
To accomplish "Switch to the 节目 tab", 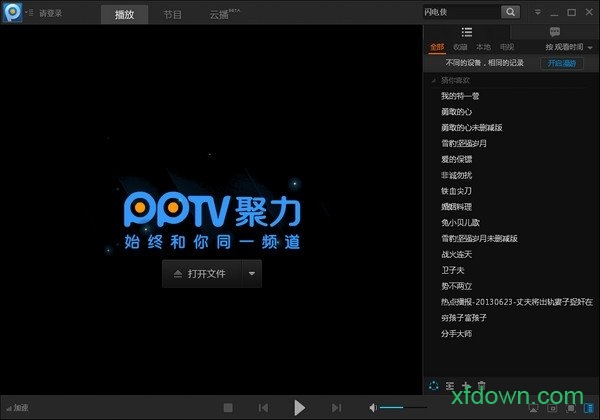I will pos(172,15).
